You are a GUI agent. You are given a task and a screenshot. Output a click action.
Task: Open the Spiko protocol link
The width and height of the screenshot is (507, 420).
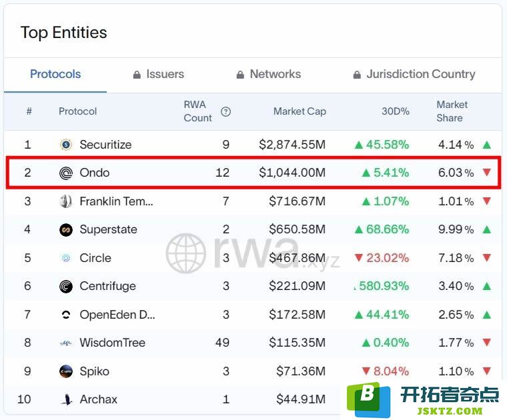point(95,371)
